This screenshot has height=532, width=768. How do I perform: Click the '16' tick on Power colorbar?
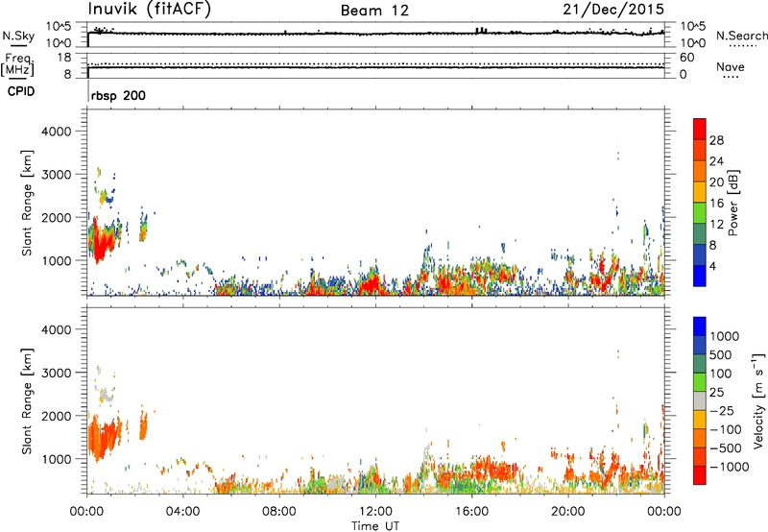(716, 204)
